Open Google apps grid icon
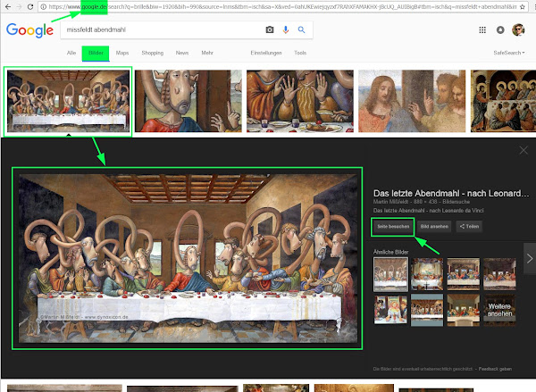The height and width of the screenshot is (392, 536). coord(482,30)
